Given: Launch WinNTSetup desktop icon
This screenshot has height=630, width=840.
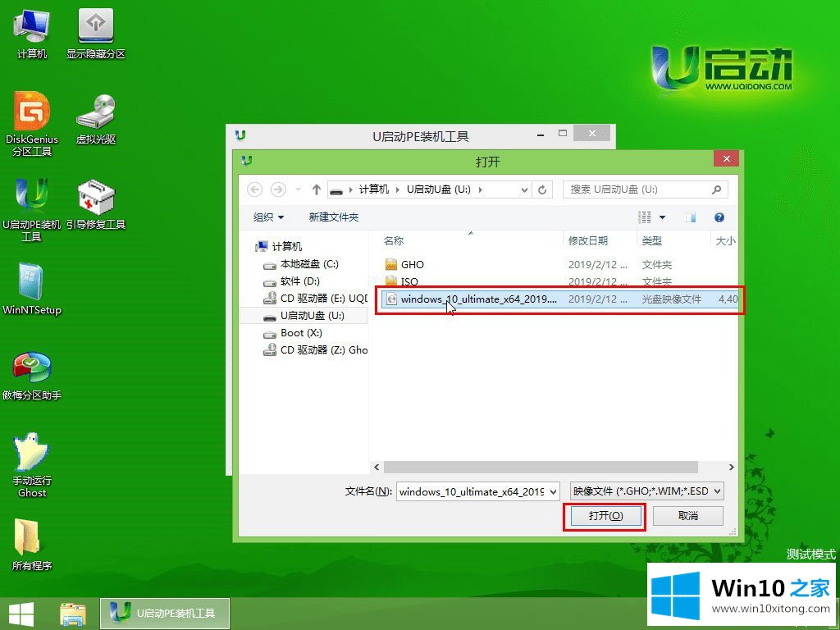Looking at the screenshot, I should pyautogui.click(x=32, y=290).
